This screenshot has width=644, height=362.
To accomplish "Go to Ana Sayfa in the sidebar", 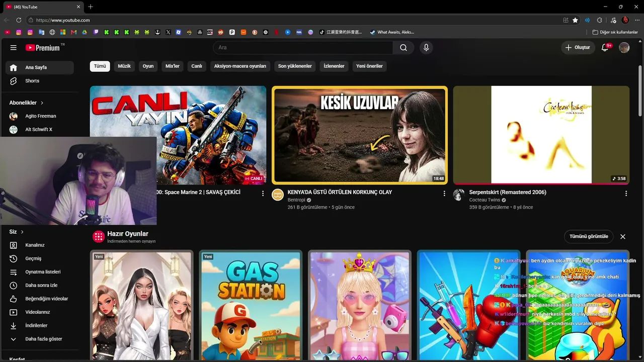I will [x=40, y=67].
